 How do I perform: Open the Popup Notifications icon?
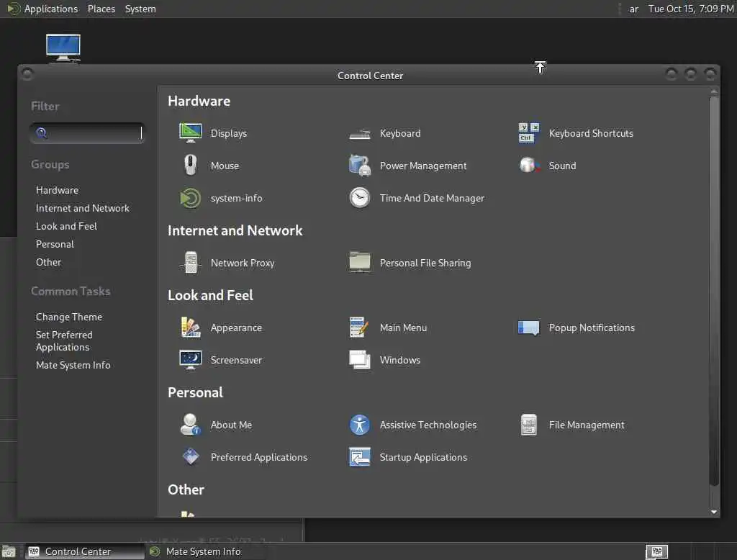(529, 328)
